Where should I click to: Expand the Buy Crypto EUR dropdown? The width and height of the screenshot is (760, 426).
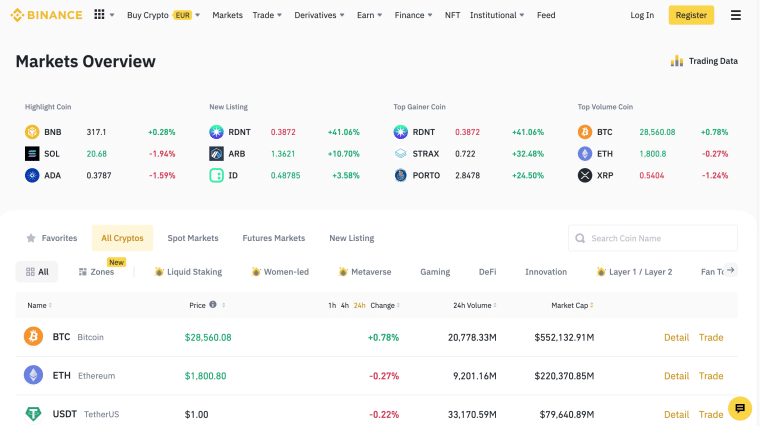tap(163, 15)
